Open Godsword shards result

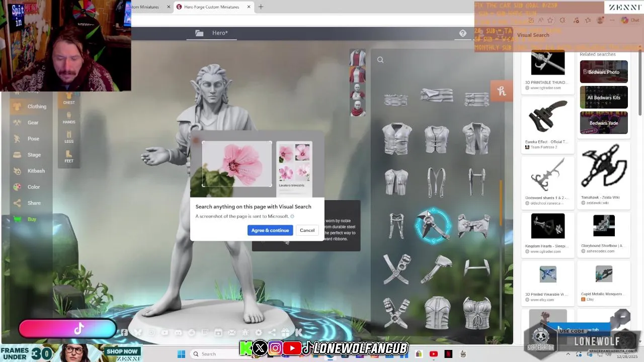coord(547,182)
